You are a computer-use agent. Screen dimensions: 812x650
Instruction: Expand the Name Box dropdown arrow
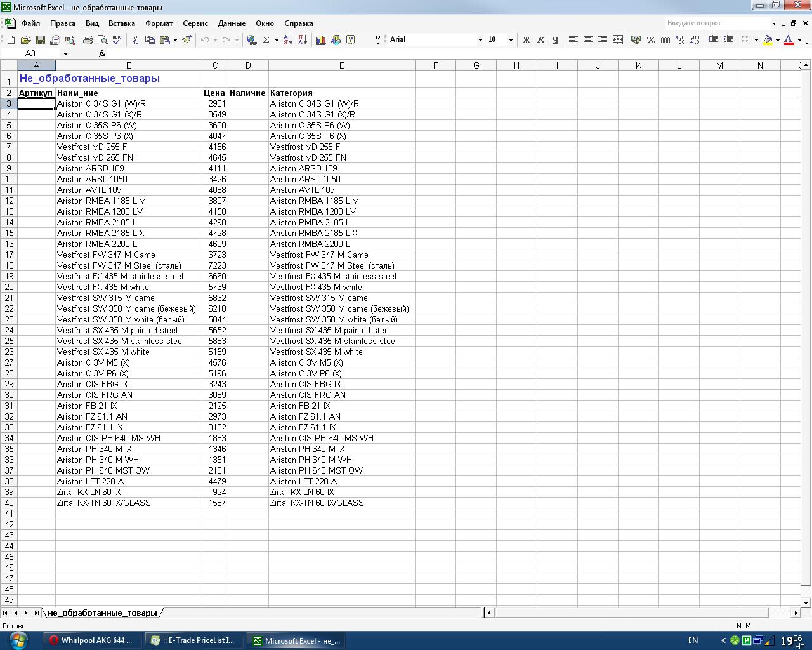pyautogui.click(x=65, y=54)
